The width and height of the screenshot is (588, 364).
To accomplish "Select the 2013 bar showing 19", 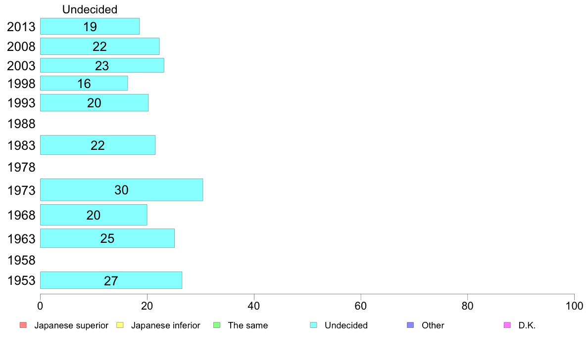I will [x=90, y=26].
